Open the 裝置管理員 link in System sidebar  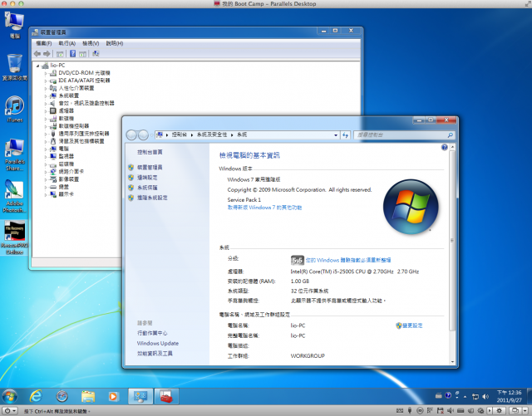point(150,167)
